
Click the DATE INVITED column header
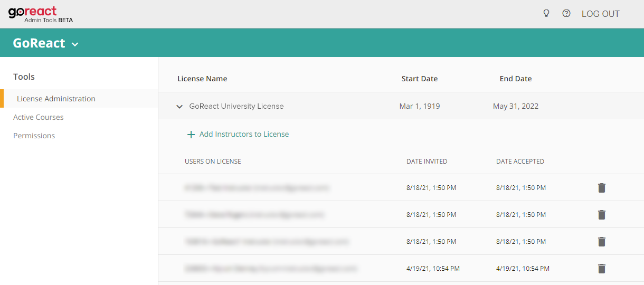pos(427,161)
